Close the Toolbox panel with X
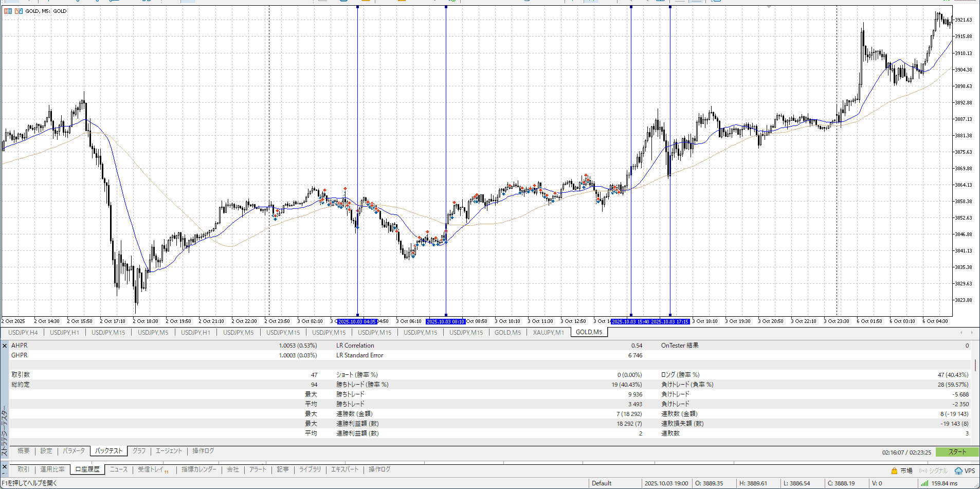 point(5,467)
